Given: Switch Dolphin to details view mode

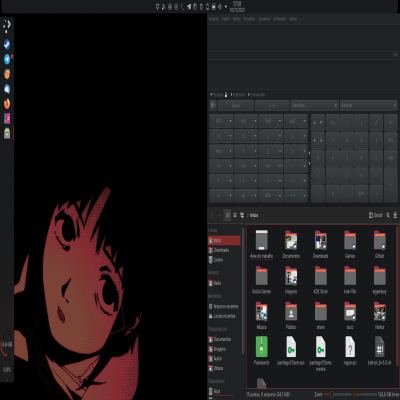Looking at the screenshot, I should (242, 215).
